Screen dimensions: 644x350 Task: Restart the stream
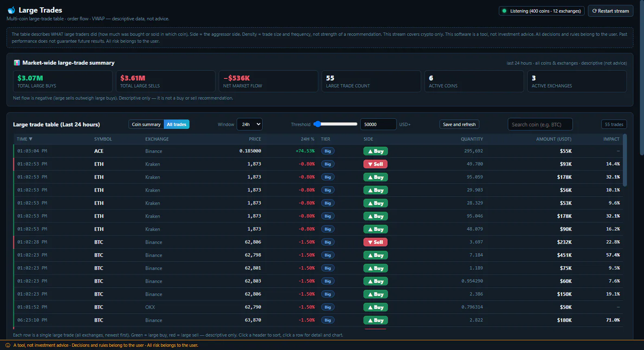coord(611,11)
